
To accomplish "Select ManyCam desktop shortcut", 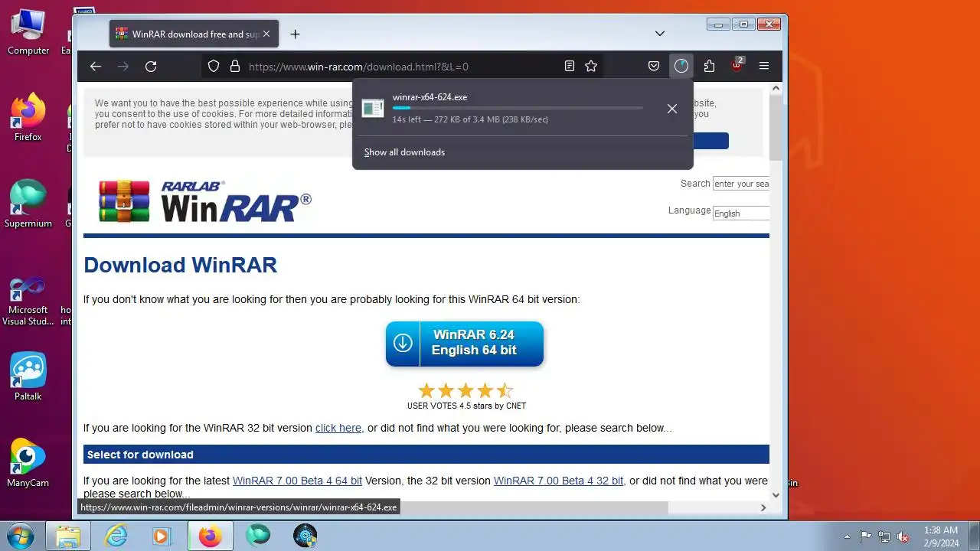I will [28, 463].
